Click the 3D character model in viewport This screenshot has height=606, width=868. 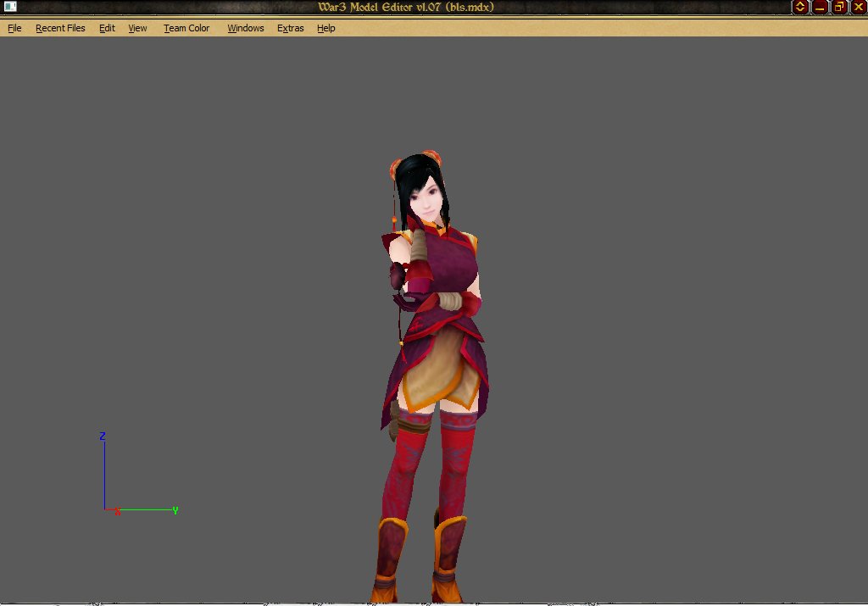pos(435,376)
